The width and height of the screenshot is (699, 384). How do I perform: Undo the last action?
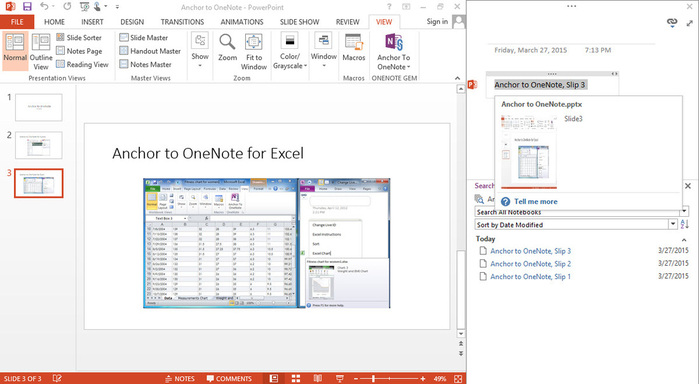point(44,7)
